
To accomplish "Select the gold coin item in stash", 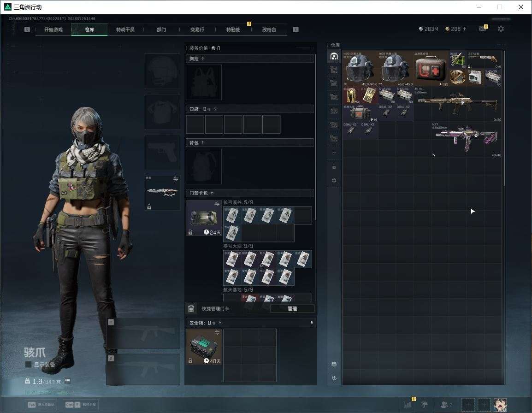I will (457, 77).
